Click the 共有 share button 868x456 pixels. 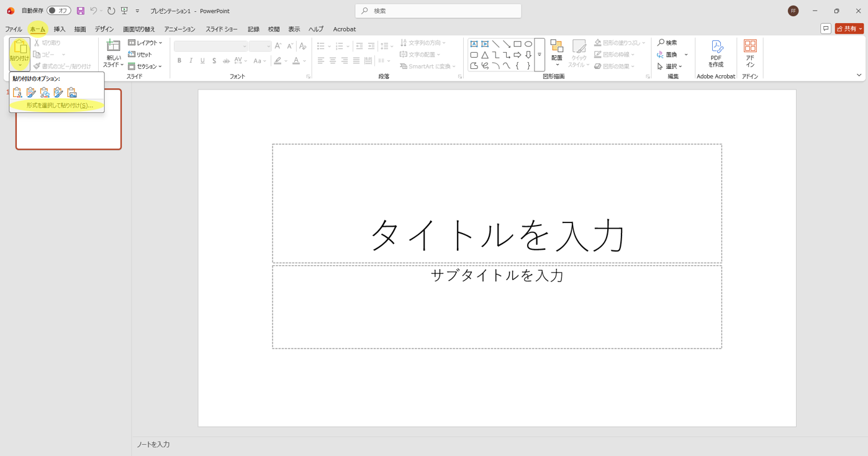coord(849,29)
